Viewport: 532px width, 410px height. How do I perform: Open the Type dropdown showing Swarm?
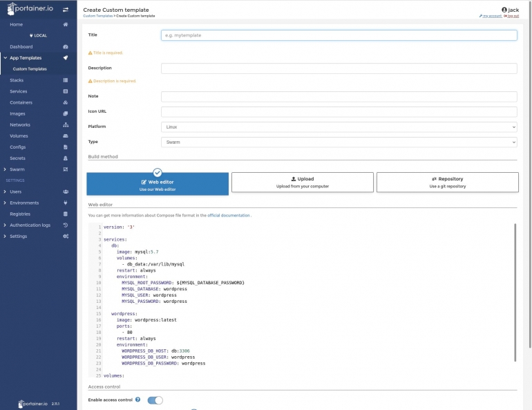click(x=339, y=142)
